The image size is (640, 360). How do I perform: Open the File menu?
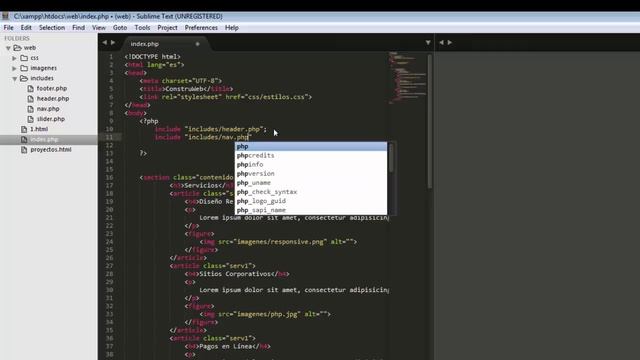point(9,28)
